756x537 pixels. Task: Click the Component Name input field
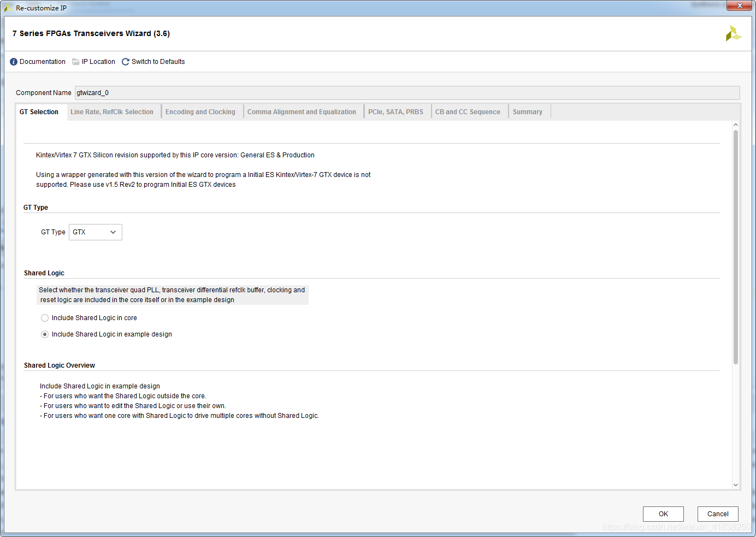[407, 93]
